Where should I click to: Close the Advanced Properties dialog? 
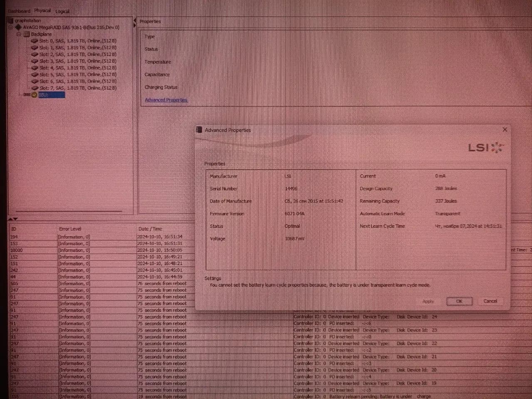coord(505,129)
